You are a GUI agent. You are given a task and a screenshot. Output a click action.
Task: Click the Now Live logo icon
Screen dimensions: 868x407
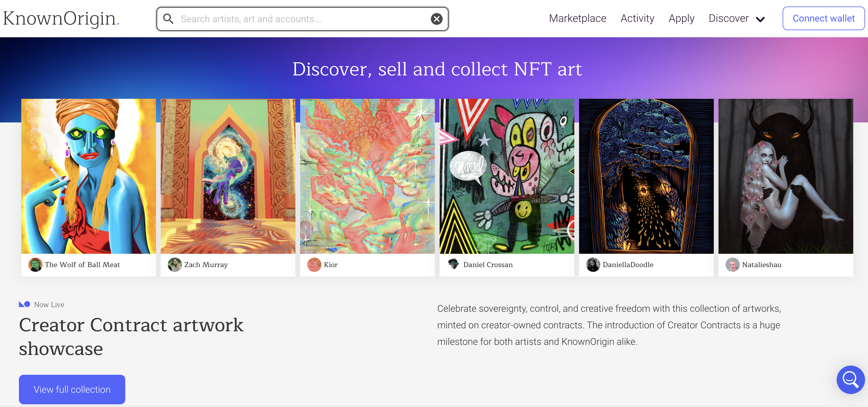pyautogui.click(x=25, y=304)
